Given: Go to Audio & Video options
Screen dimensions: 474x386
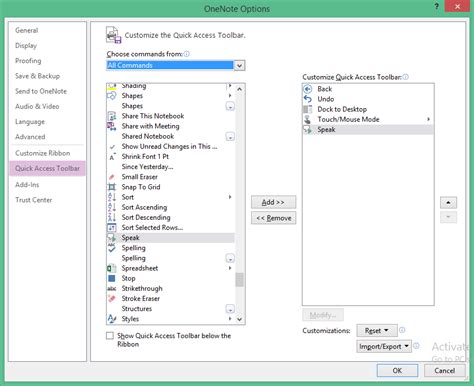Looking at the screenshot, I should [x=37, y=107].
